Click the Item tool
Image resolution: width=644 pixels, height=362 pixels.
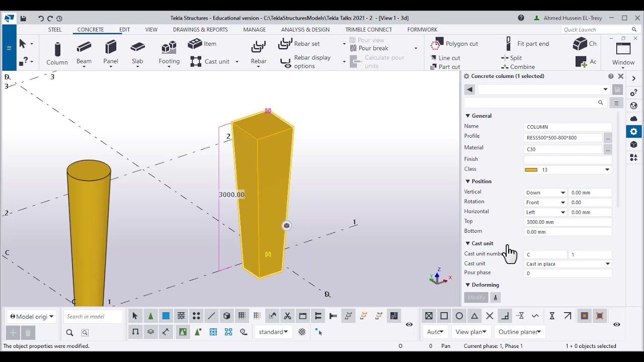(x=202, y=44)
